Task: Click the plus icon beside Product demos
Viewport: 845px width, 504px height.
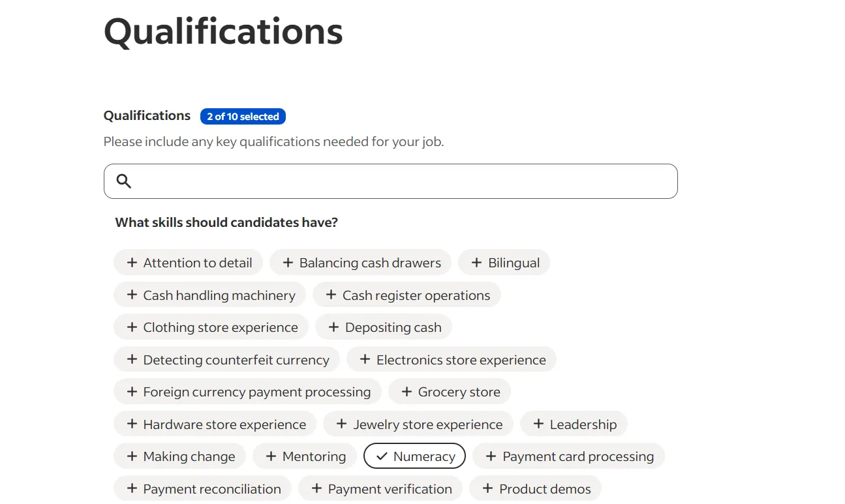Action: pyautogui.click(x=487, y=488)
